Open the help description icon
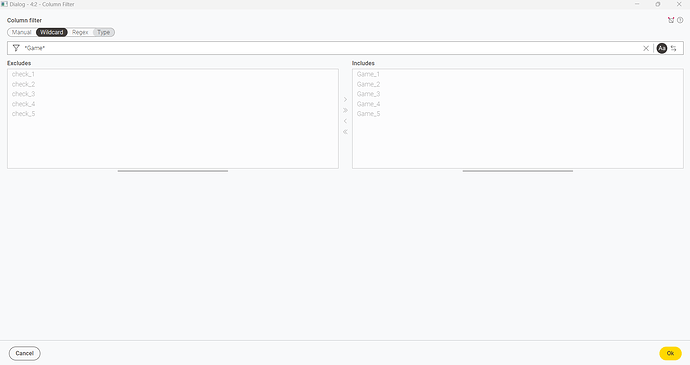 (x=680, y=20)
